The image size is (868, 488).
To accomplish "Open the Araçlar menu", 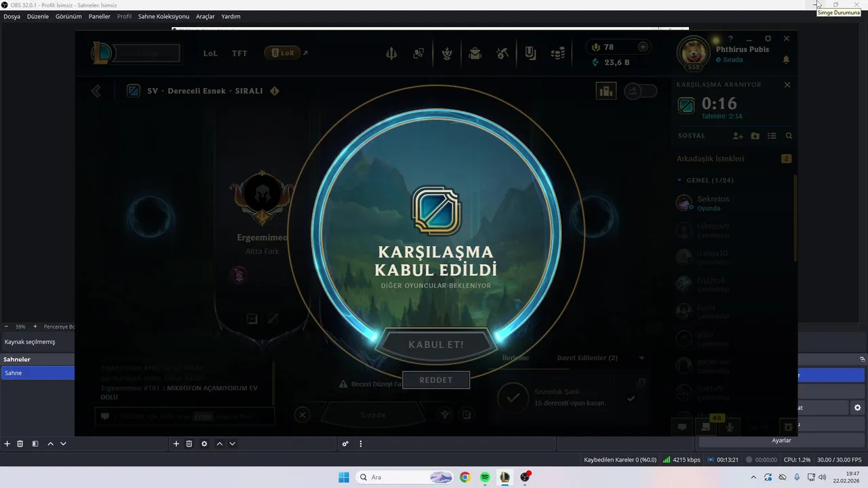I will tap(205, 16).
